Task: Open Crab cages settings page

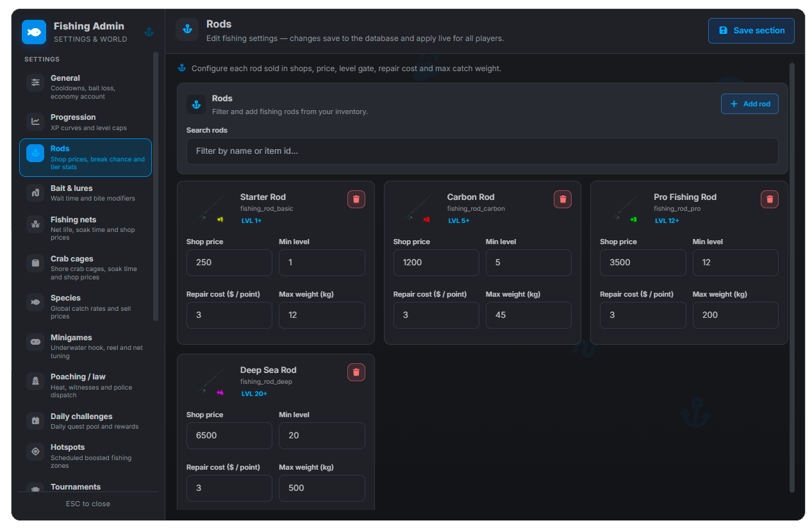Action: [x=85, y=268]
